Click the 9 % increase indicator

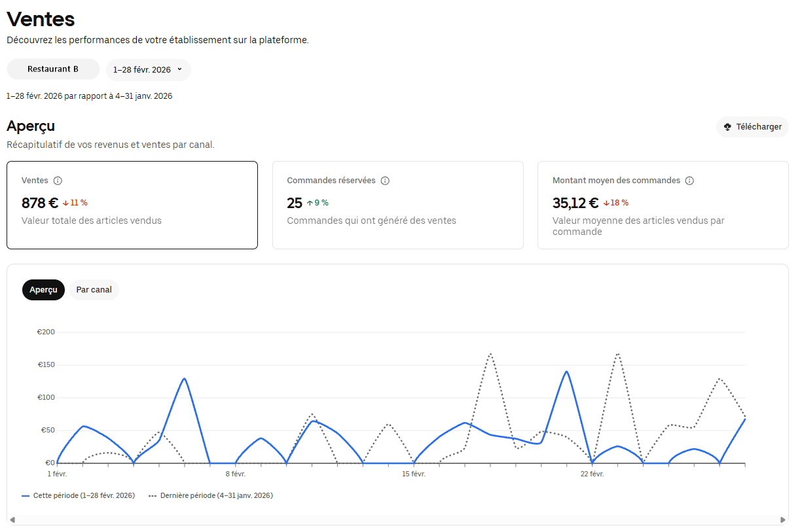pyautogui.click(x=318, y=203)
